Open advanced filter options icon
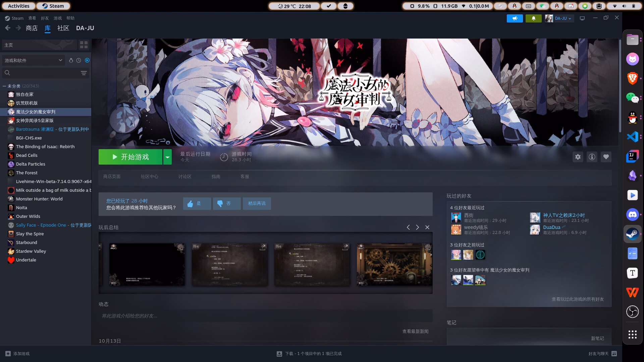The width and height of the screenshot is (644, 362). pyautogui.click(x=84, y=73)
